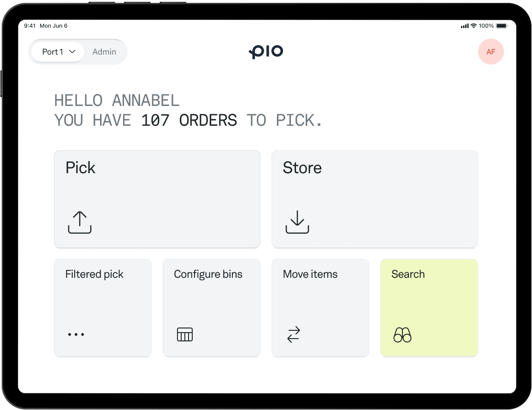Open the Search tile
Image resolution: width=532 pixels, height=410 pixels.
(429, 307)
